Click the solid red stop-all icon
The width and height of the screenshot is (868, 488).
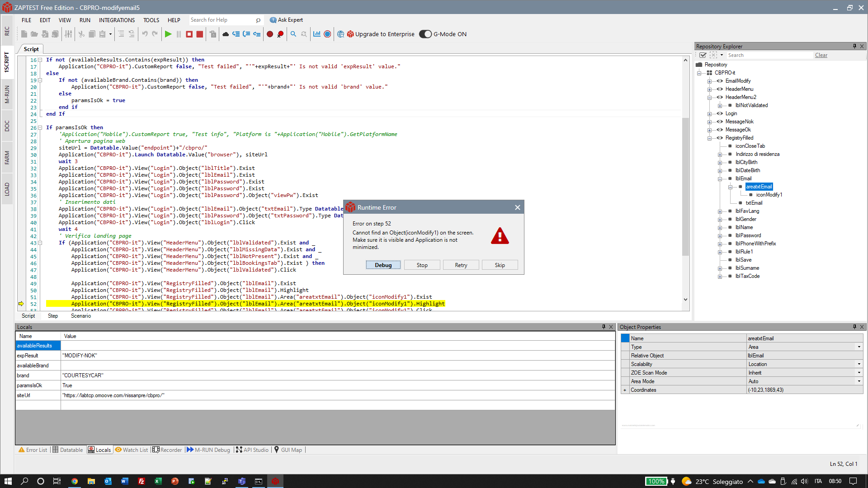pyautogui.click(x=199, y=34)
